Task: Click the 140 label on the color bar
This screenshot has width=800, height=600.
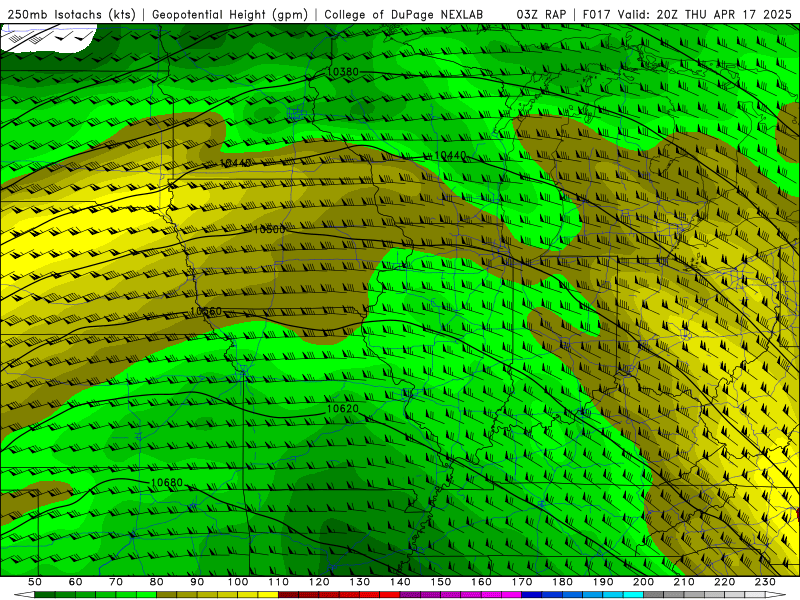Action: pos(400,582)
